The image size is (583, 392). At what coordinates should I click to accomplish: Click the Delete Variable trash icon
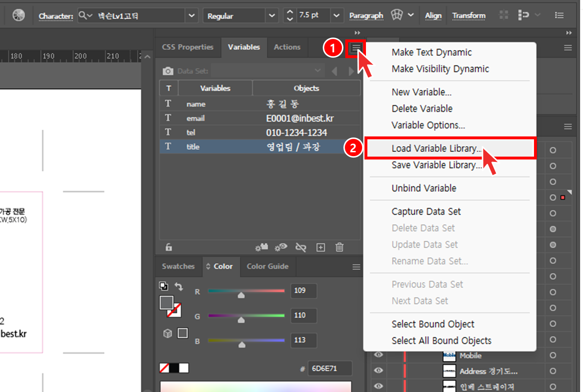coord(340,247)
